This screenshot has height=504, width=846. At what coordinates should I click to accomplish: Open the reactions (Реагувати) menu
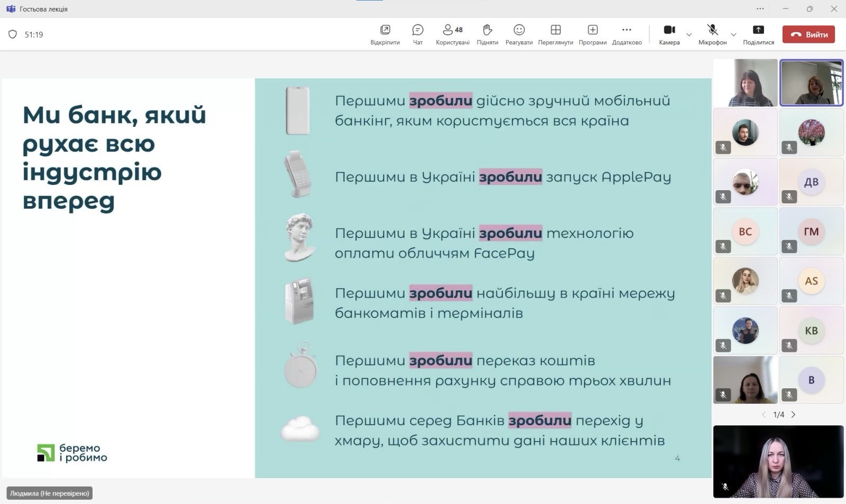pyautogui.click(x=519, y=34)
